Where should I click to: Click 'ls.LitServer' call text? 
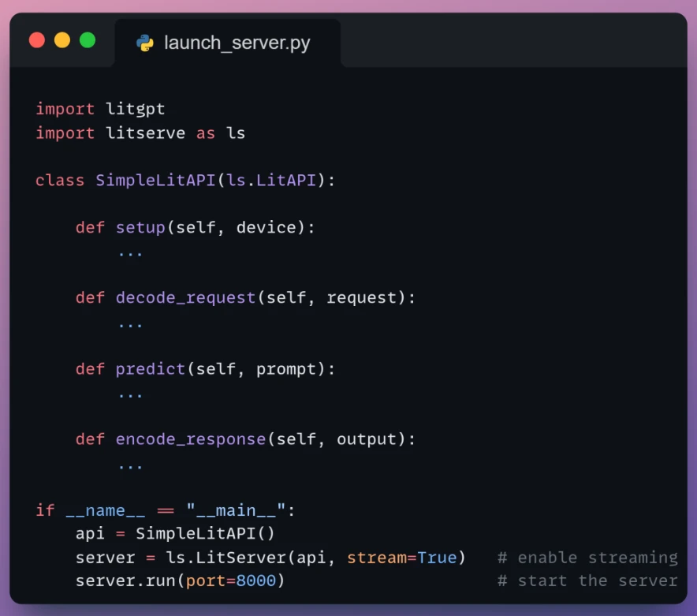[x=225, y=558]
